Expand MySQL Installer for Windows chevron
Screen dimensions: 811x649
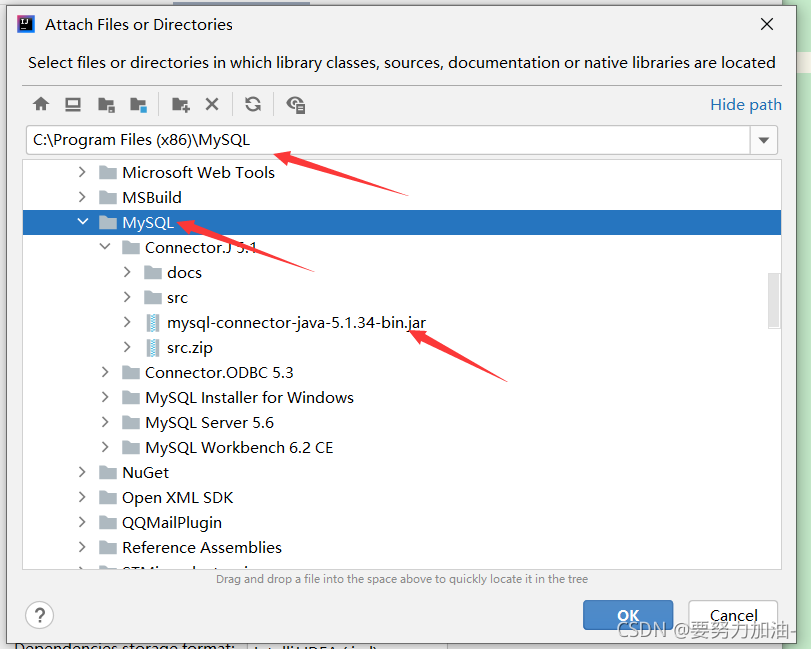(105, 397)
